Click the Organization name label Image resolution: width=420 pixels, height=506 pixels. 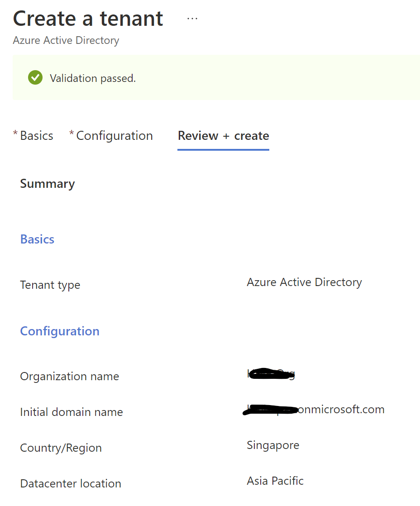pyautogui.click(x=70, y=376)
